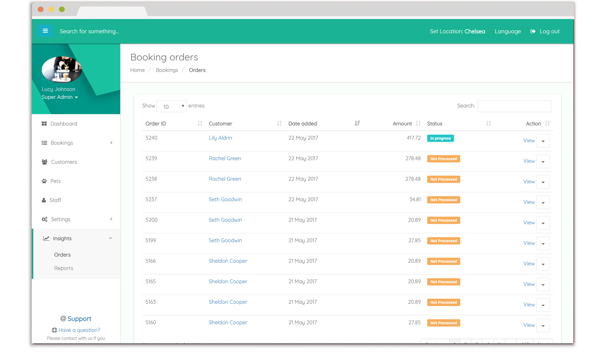This screenshot has height=364, width=608.
Task: Click the support lifebuoy icon
Action: (x=54, y=330)
